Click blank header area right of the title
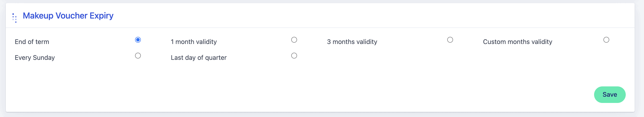Screen dimensions: 644x117 [350, 16]
